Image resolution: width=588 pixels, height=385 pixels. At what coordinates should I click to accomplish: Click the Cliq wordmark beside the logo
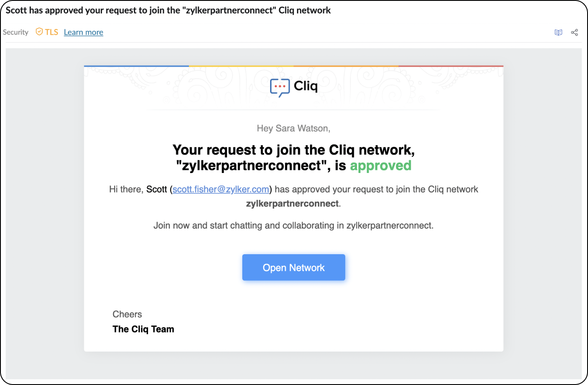click(x=306, y=86)
